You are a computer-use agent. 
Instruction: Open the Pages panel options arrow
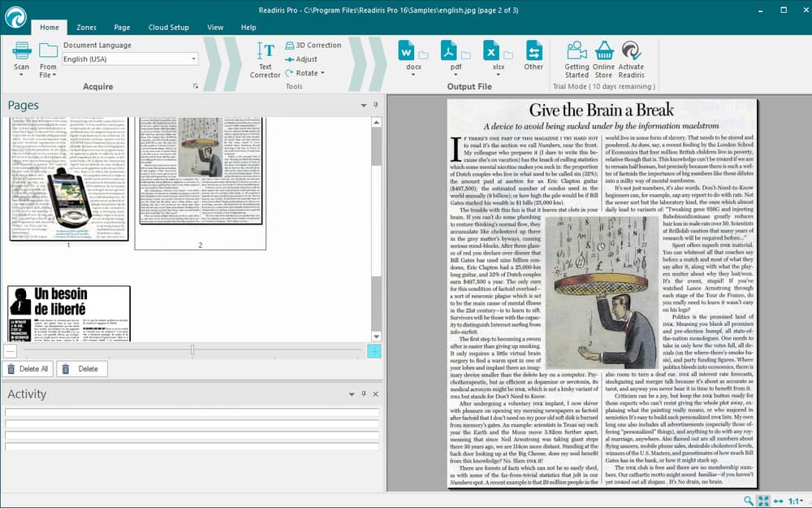tap(364, 105)
